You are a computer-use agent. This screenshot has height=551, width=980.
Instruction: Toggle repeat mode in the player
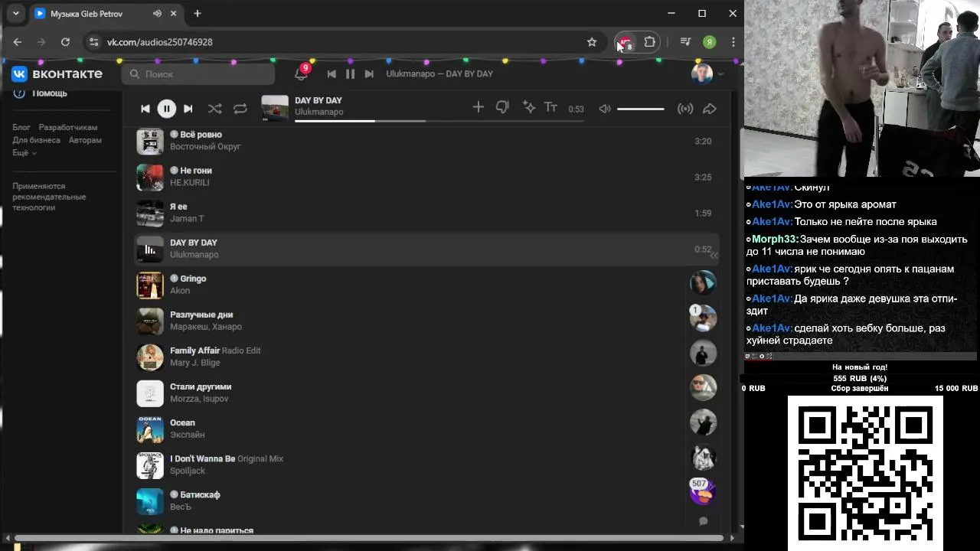click(x=240, y=109)
